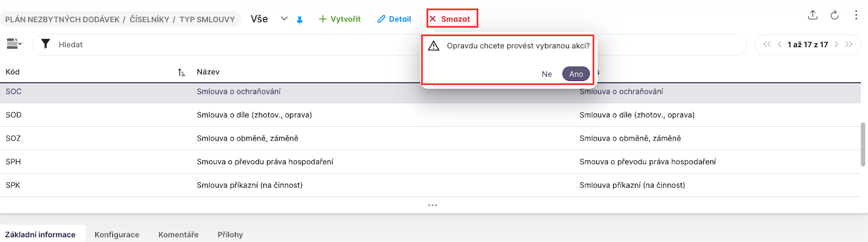The height and width of the screenshot is (242, 868).
Task: Click the three-dot panel splitter handle
Action: coord(432,205)
